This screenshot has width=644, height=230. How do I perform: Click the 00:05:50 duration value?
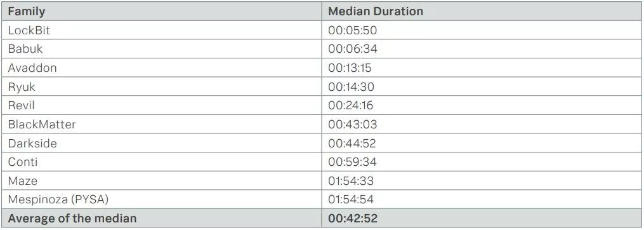[352, 30]
